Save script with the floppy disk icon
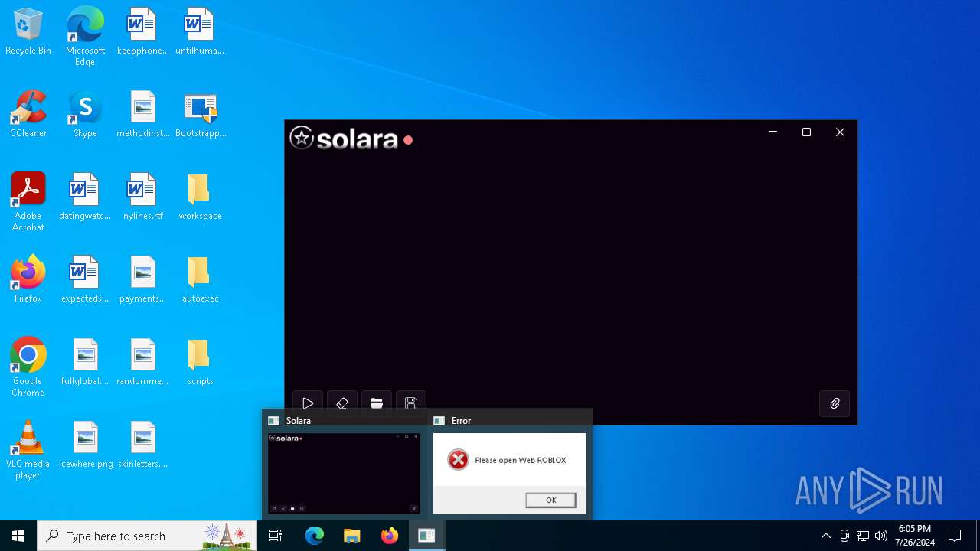 (411, 403)
